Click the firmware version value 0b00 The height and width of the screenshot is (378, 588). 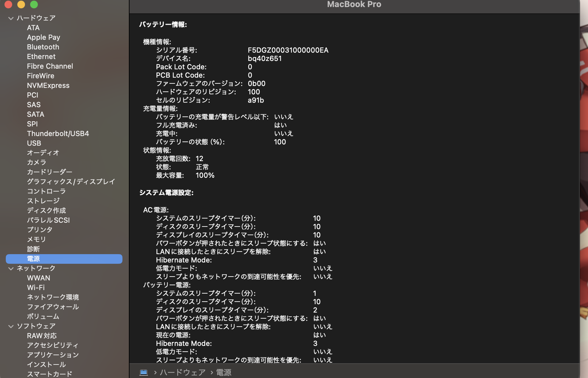tap(256, 84)
